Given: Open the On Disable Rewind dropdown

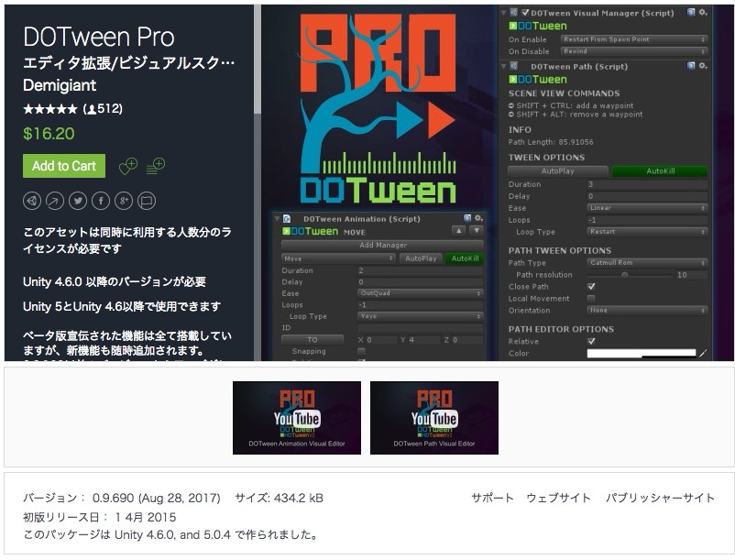Looking at the screenshot, I should pyautogui.click(x=635, y=51).
